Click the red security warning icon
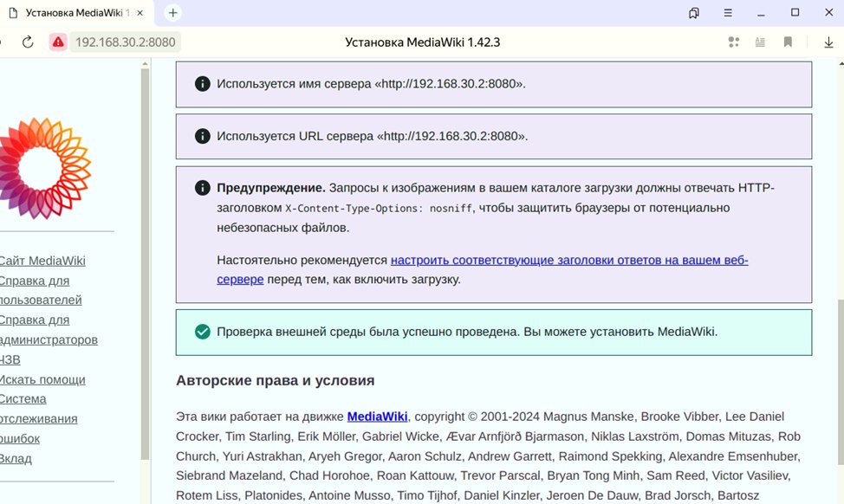This screenshot has width=844, height=504. (x=57, y=42)
